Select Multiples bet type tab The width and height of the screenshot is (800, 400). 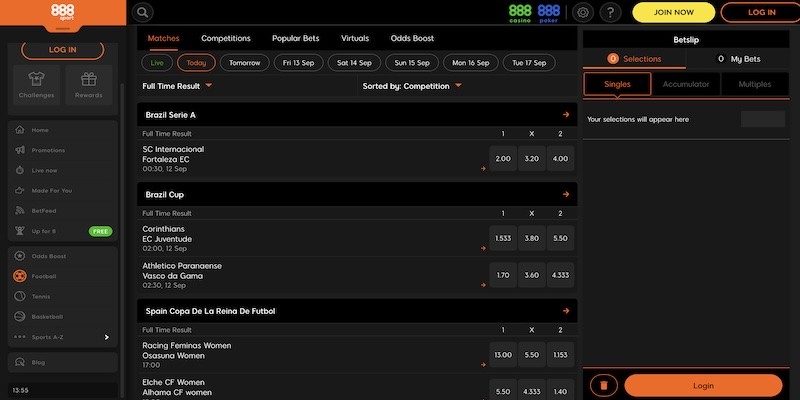(755, 84)
